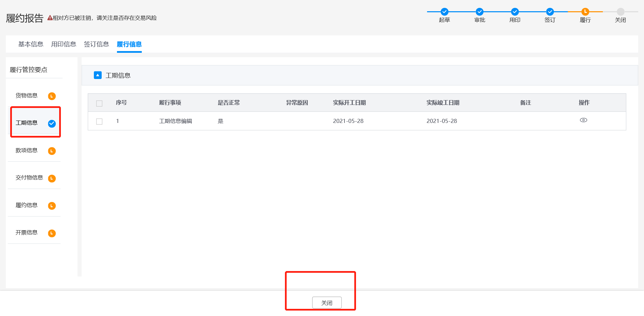Switch to the 基本信息 tab
Screen dimensions: 644x316
(x=31, y=44)
